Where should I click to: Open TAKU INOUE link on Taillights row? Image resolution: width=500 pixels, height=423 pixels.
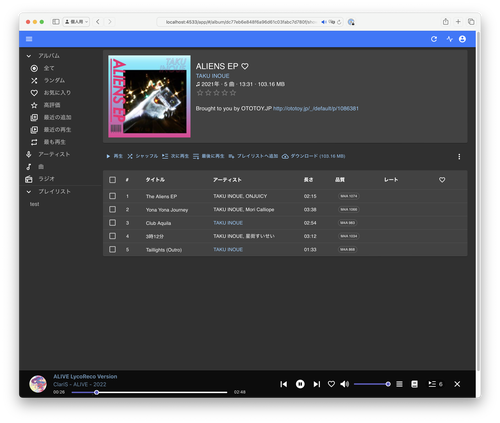click(228, 249)
